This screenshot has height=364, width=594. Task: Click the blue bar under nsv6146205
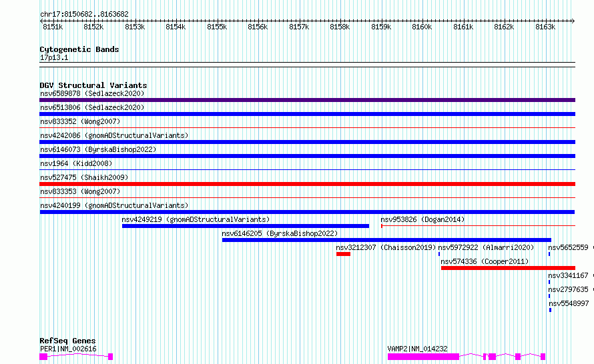coord(386,240)
